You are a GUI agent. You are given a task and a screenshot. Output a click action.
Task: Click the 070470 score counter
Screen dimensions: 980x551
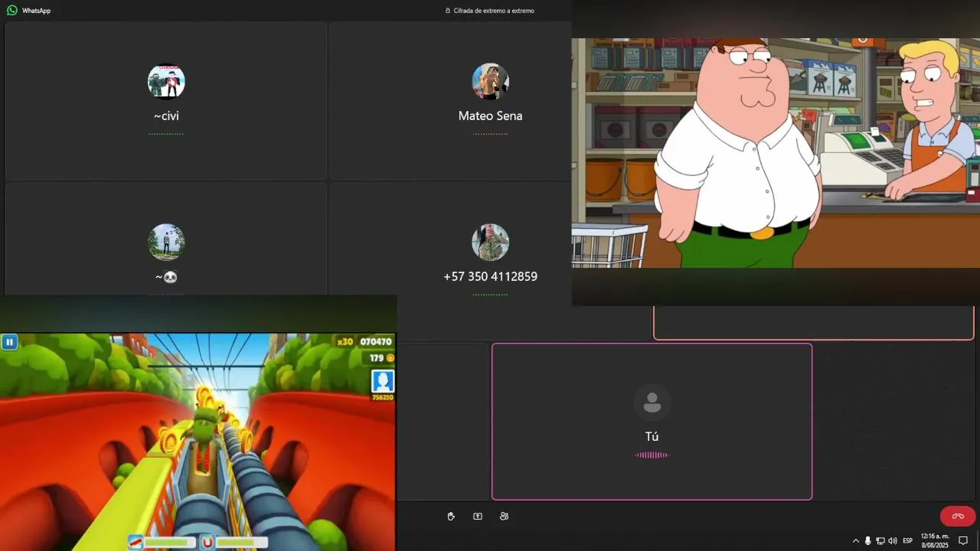click(x=376, y=342)
